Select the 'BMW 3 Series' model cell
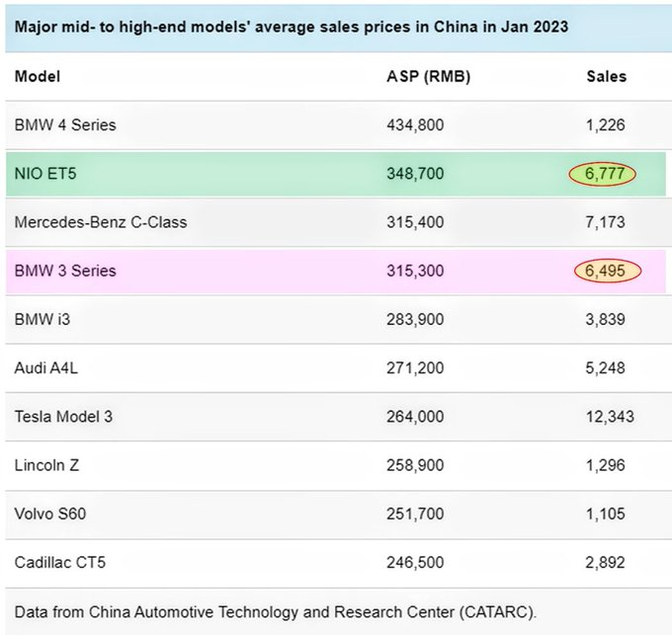The height and width of the screenshot is (635, 672). pos(65,271)
